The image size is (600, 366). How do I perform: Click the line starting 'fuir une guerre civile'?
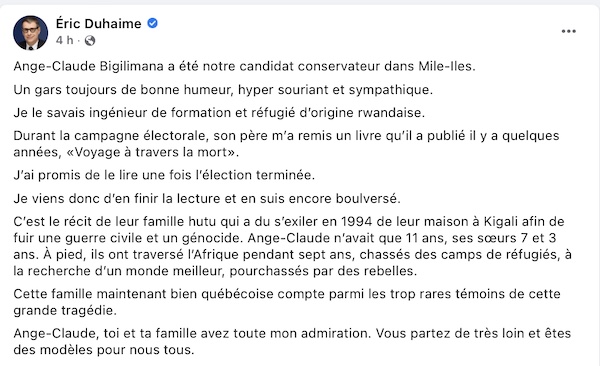(285, 238)
